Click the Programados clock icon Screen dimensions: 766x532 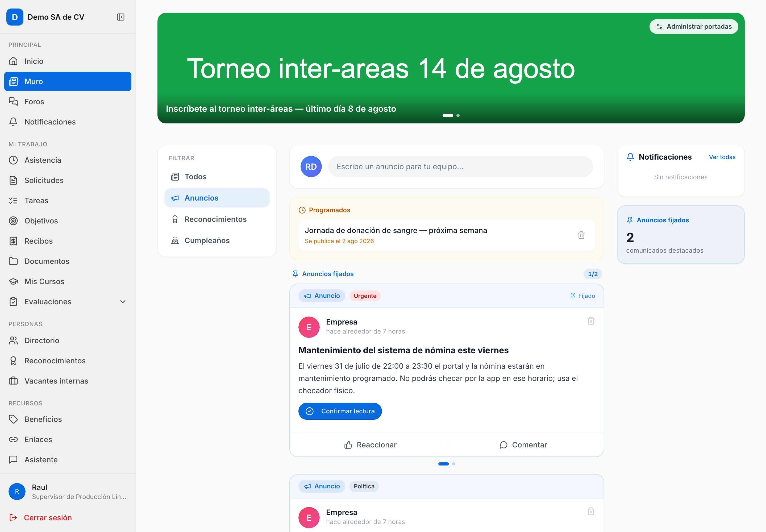(x=302, y=210)
